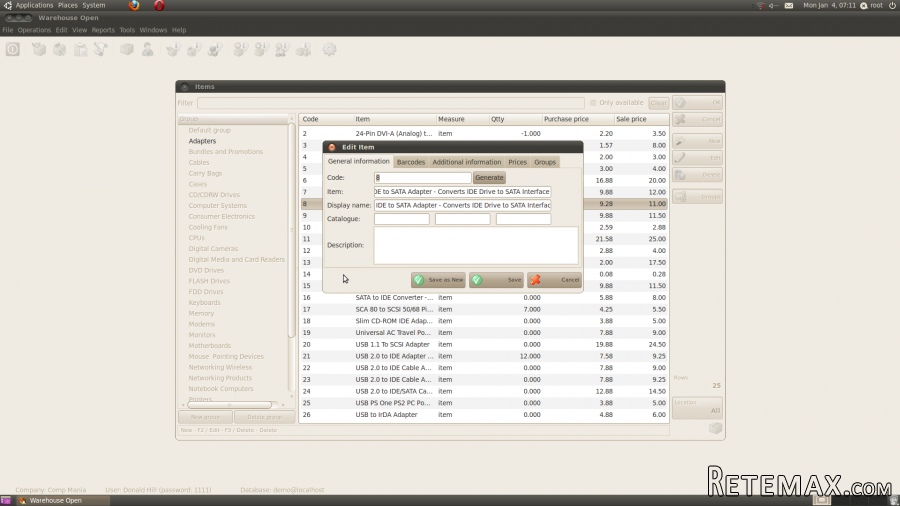This screenshot has width=900, height=506.
Task: Open the Help menu
Action: (179, 30)
